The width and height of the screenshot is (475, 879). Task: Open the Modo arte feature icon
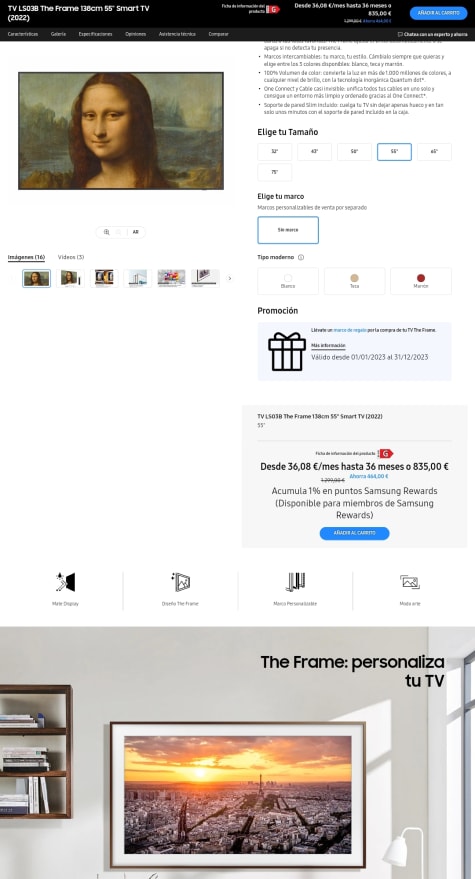coord(410,582)
